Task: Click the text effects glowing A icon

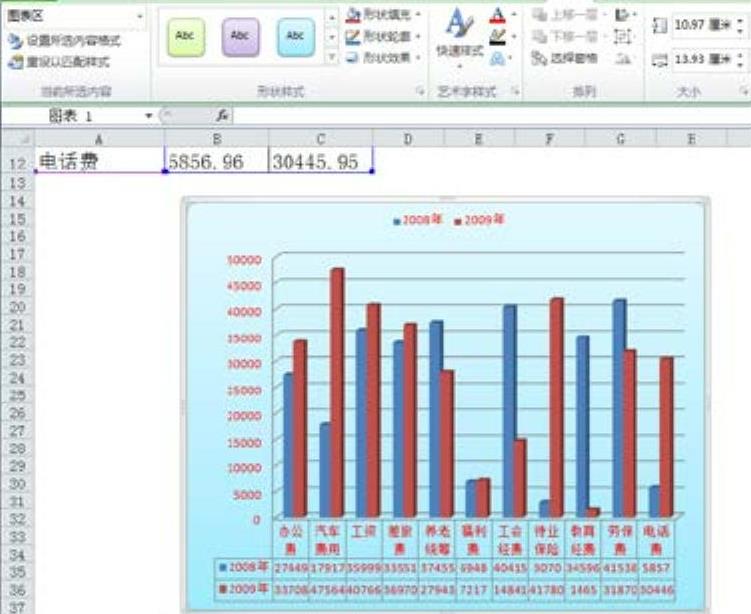Action: [x=498, y=59]
